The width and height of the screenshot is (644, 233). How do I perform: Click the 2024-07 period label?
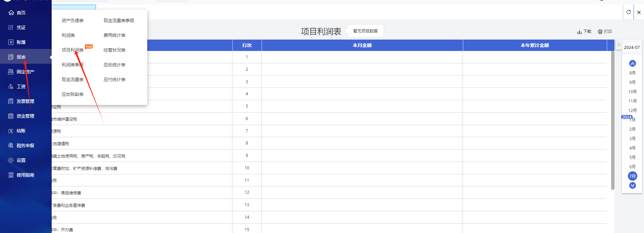(632, 48)
